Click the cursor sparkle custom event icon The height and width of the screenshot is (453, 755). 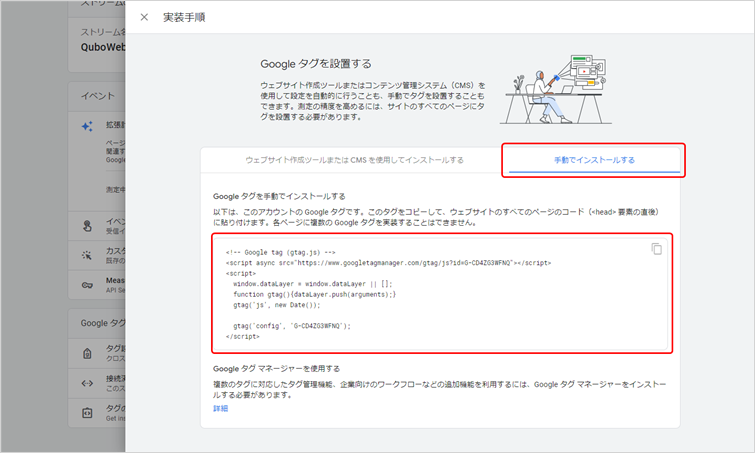87,255
